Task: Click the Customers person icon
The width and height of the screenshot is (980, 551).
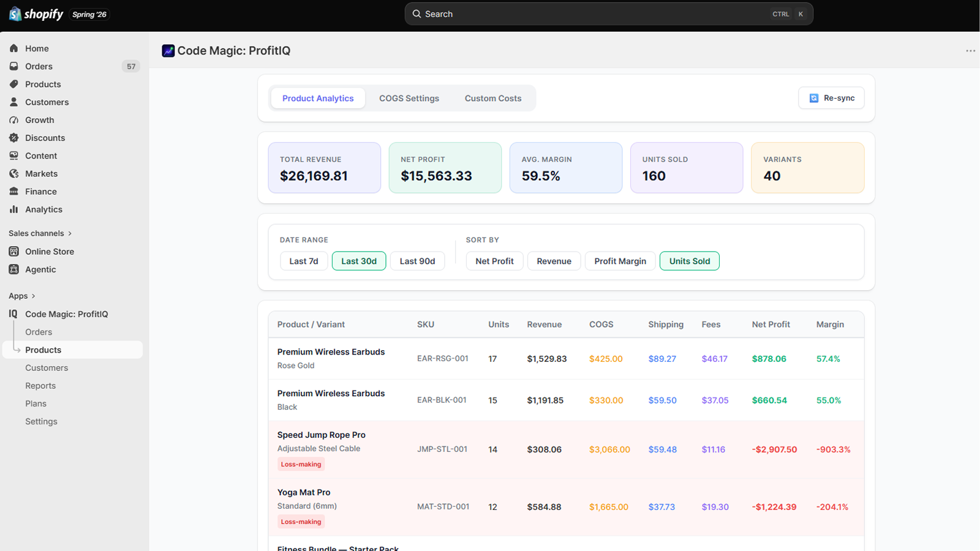Action: click(13, 102)
